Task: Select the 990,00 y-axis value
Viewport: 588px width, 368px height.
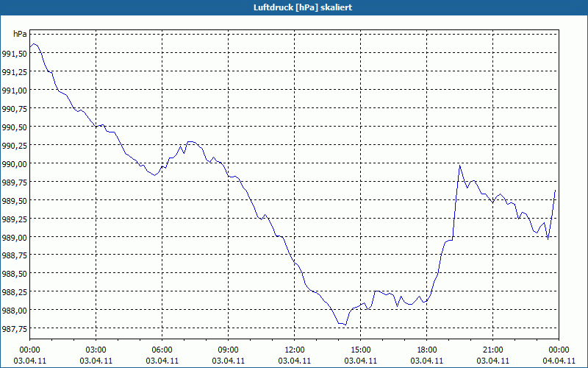Action: [x=14, y=164]
